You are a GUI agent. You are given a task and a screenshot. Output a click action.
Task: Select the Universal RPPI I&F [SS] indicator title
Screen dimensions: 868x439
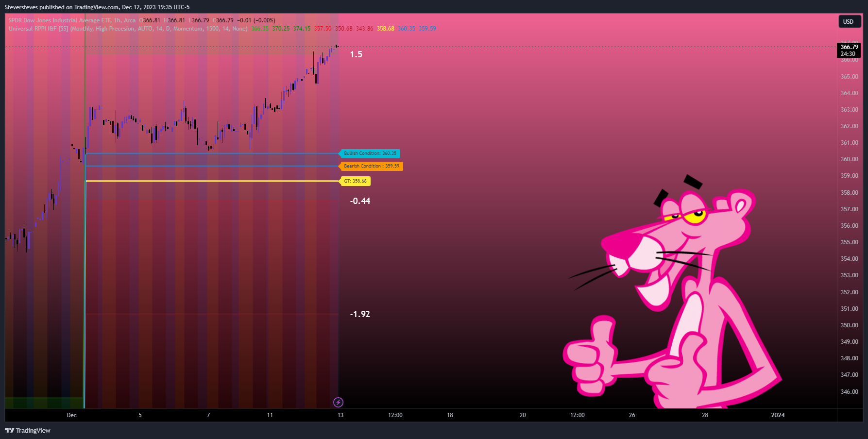click(128, 29)
